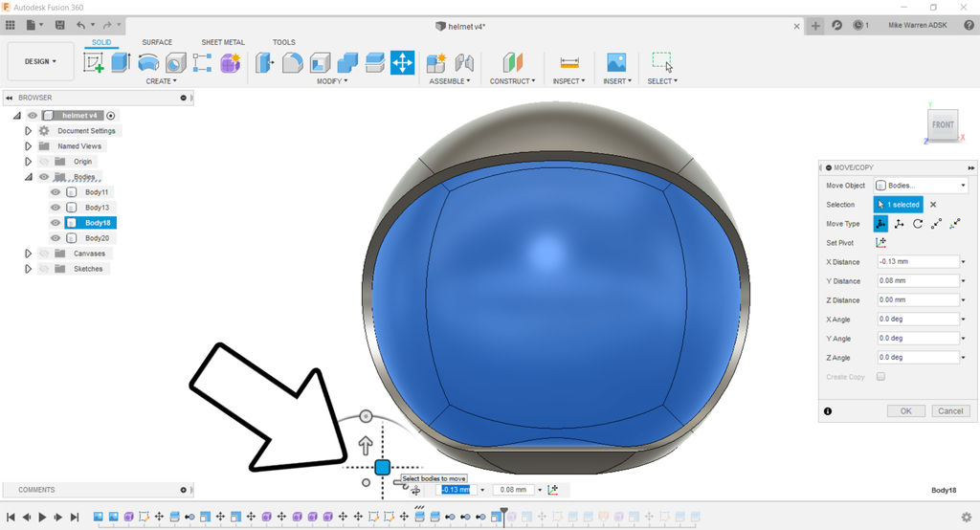Undo the last action

80,25
